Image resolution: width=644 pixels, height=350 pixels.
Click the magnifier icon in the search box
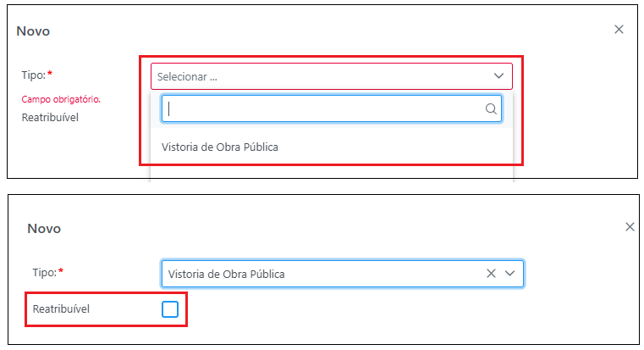491,108
